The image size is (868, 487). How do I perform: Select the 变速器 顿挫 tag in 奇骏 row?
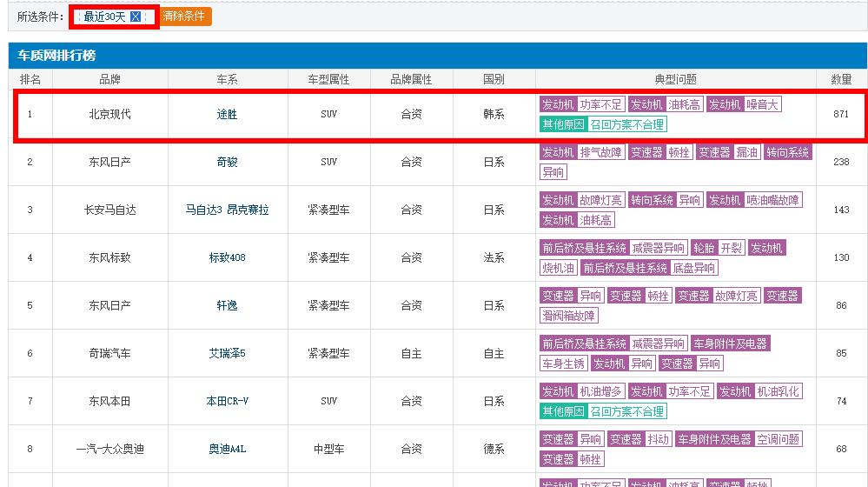(x=660, y=152)
